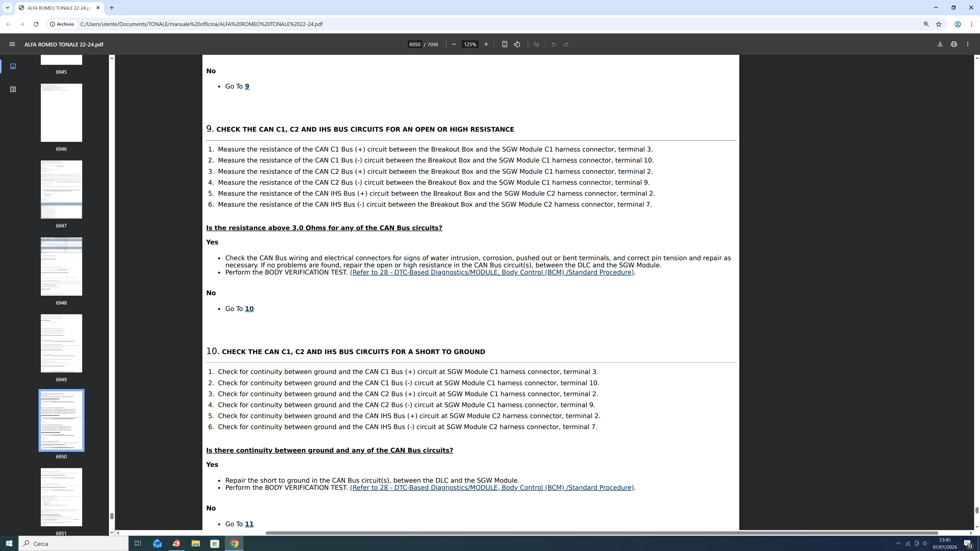Click the zoom level field 125%

[x=470, y=44]
